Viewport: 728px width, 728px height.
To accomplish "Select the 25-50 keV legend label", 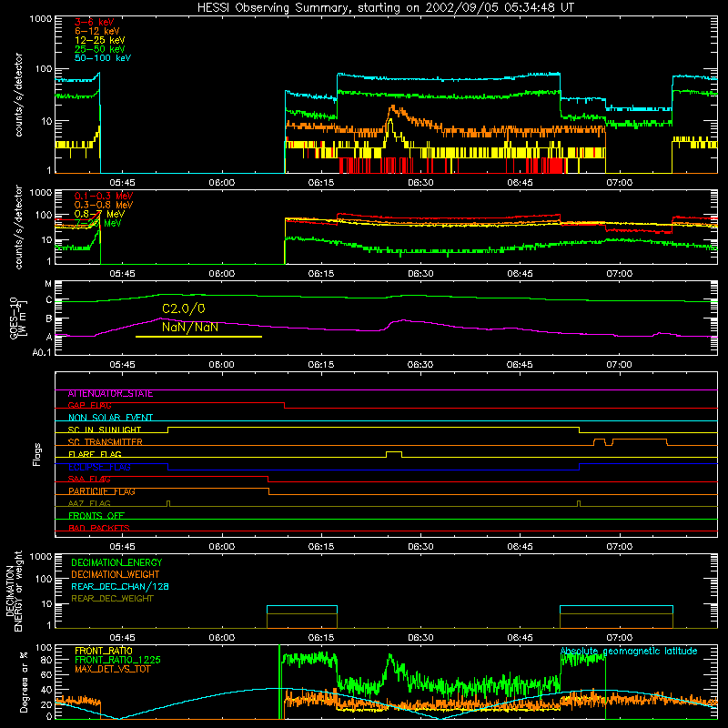I will click(x=100, y=49).
